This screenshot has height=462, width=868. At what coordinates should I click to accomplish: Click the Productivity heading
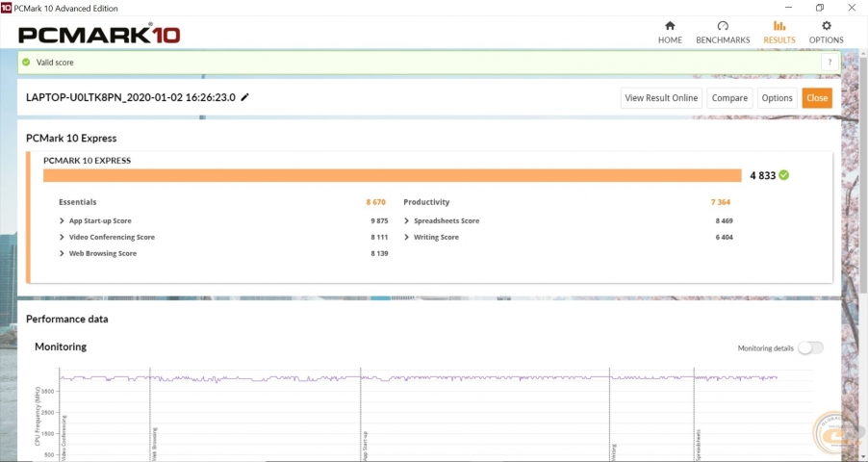426,202
